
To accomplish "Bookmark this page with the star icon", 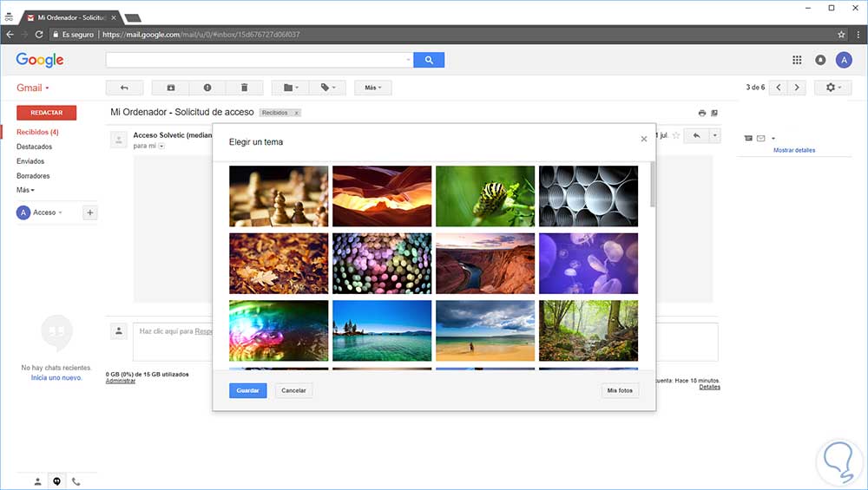I will [x=841, y=35].
